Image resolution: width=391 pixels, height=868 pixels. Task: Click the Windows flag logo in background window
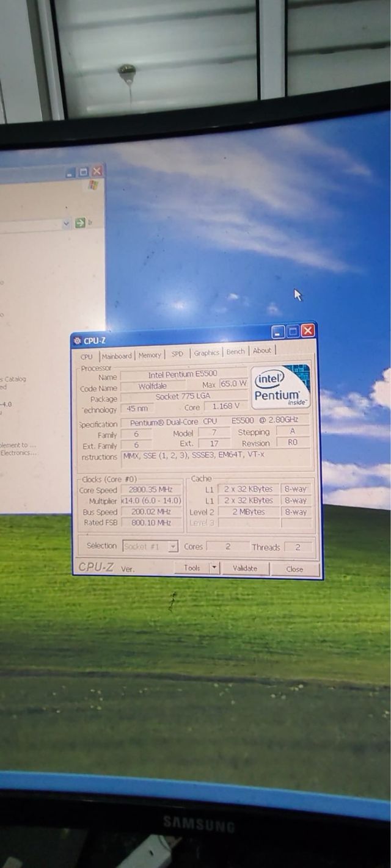[93, 184]
